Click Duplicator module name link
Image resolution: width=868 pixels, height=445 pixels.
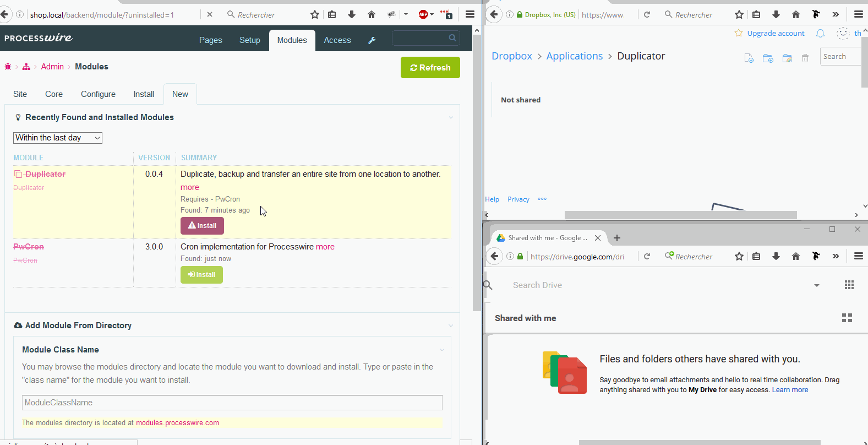45,174
